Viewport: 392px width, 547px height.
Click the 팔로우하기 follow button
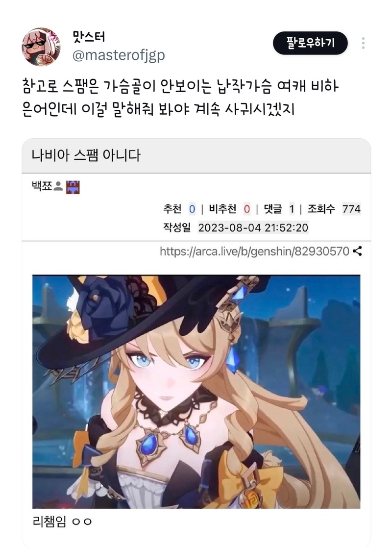coord(310,43)
